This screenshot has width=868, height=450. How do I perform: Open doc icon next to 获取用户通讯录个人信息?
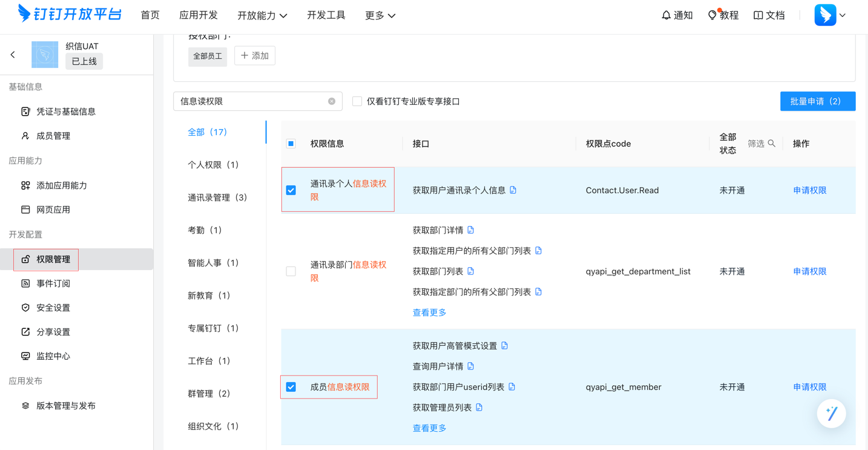[x=513, y=190]
